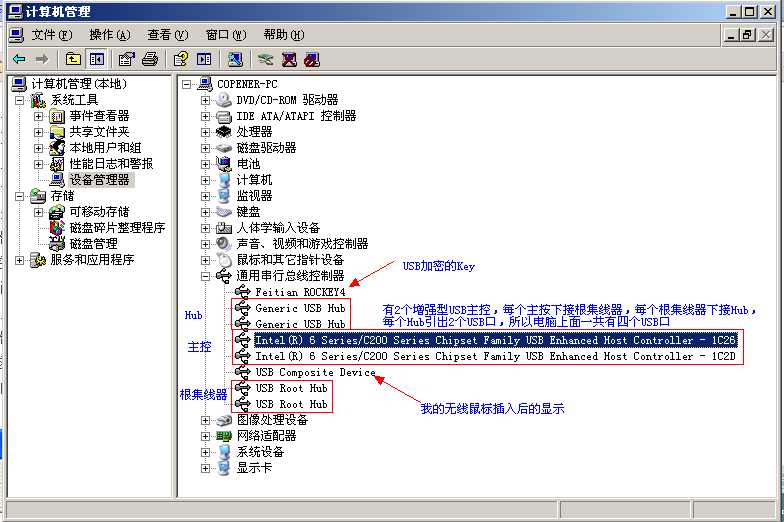This screenshot has width=784, height=522.
Task: Click the 鼠标和其它指针设备 mouse icon
Action: 224,260
